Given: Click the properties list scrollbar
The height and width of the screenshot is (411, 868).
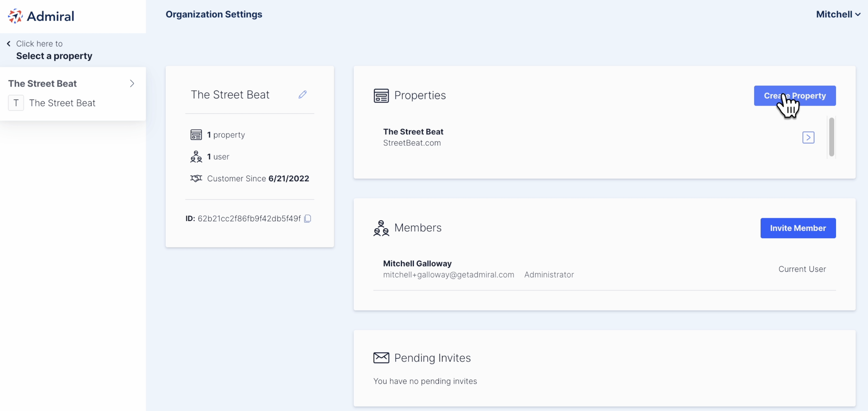Looking at the screenshot, I should (x=831, y=137).
